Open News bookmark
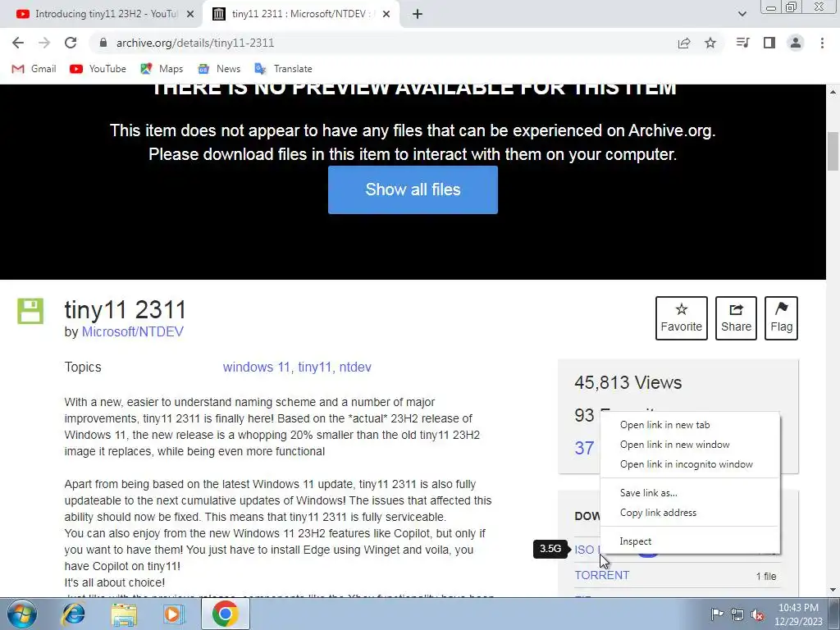The image size is (840, 630). [219, 69]
